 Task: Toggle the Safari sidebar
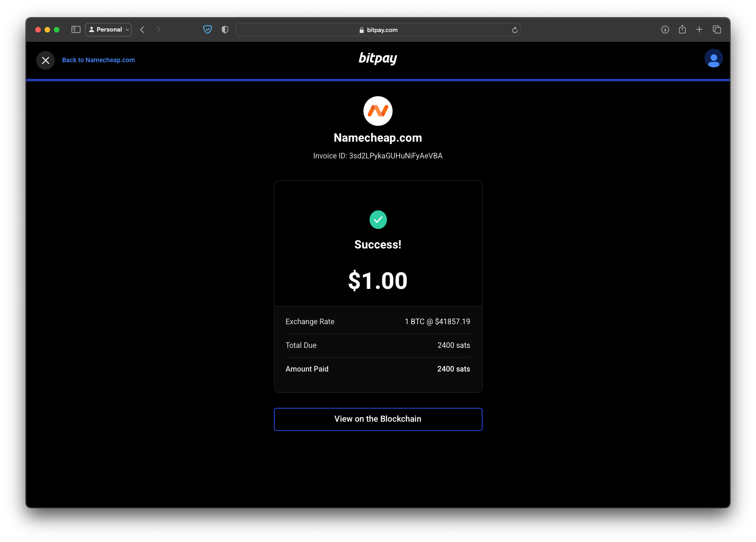tap(76, 30)
